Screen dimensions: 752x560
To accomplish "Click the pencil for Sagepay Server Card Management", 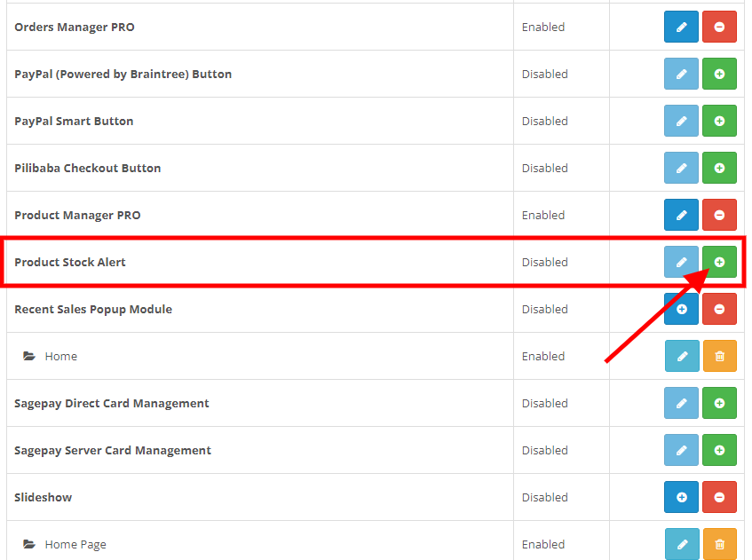I will (x=681, y=450).
